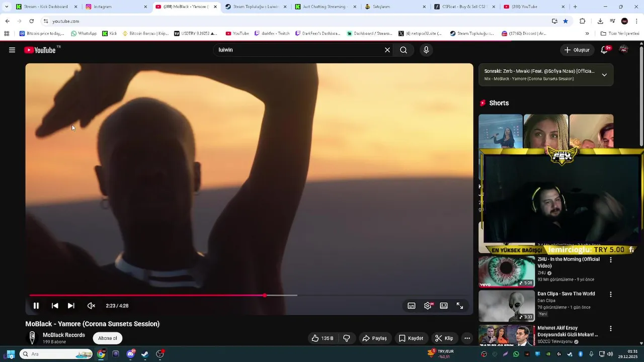The width and height of the screenshot is (644, 362).
Task: Unmute the video player volume
Action: pos(91,306)
